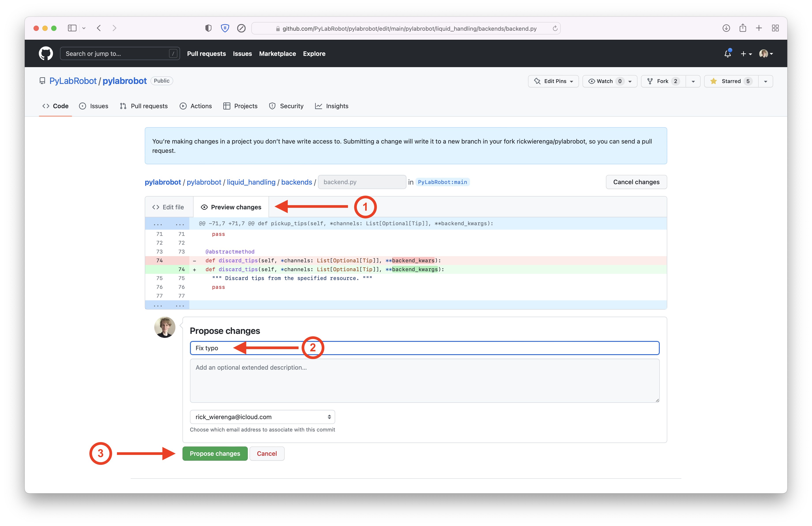812x526 pixels.
Task: Click the Safari share icon
Action: [x=742, y=28]
